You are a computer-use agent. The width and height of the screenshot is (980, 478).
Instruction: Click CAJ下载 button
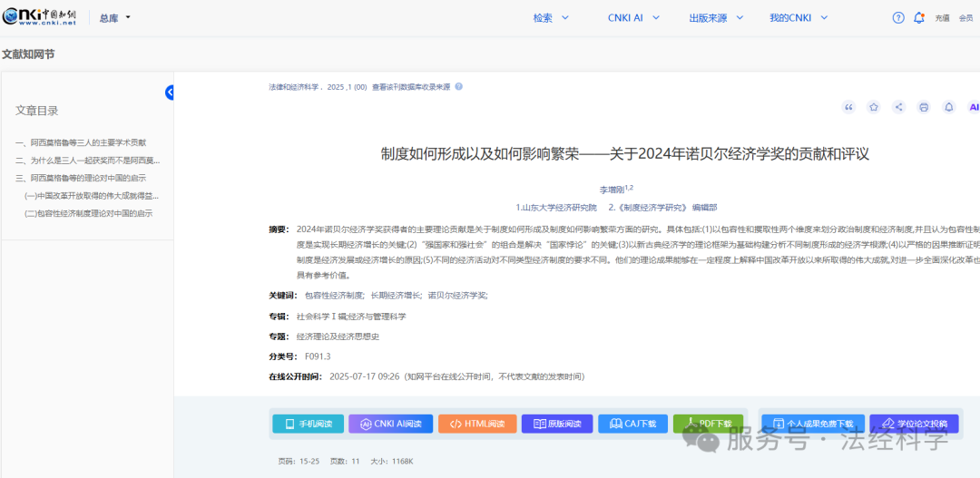[x=632, y=424]
